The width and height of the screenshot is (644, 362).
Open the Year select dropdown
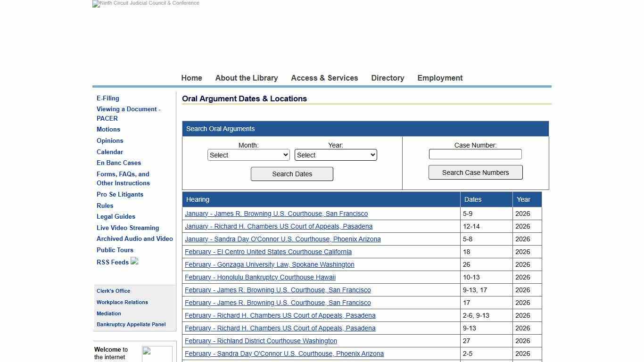[336, 155]
